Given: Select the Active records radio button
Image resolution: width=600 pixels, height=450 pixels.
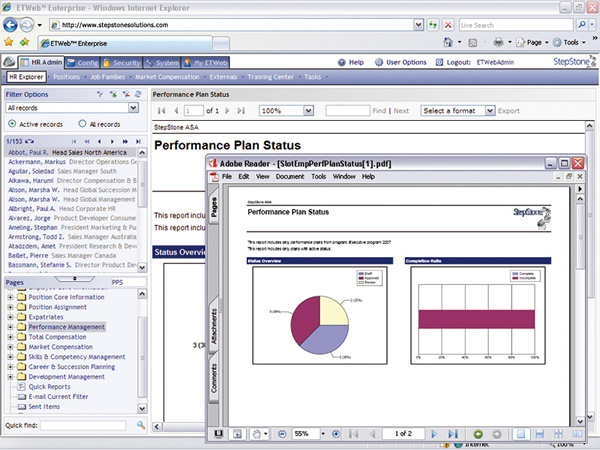Looking at the screenshot, I should pyautogui.click(x=11, y=124).
